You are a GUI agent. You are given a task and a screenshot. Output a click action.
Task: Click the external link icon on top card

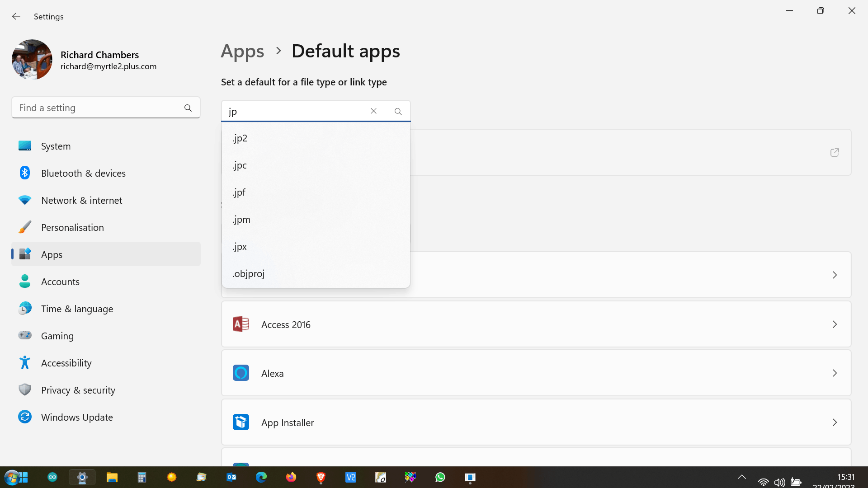click(835, 152)
